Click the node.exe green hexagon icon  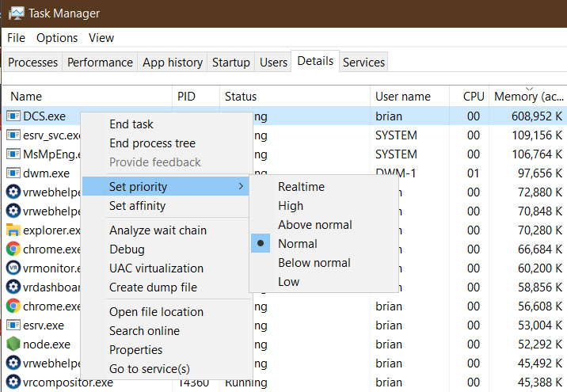[13, 344]
